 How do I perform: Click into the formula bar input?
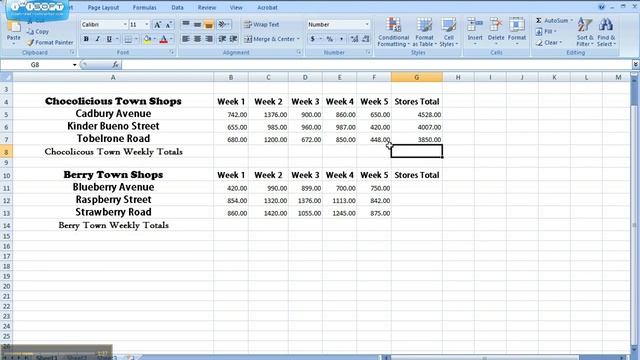tap(376, 64)
